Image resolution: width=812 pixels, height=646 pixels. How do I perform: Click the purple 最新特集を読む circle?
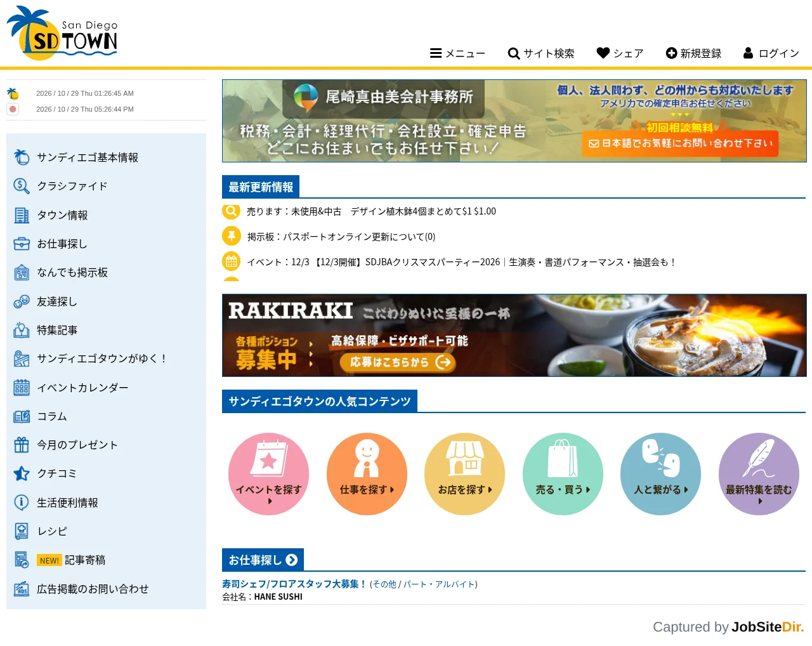pos(759,474)
